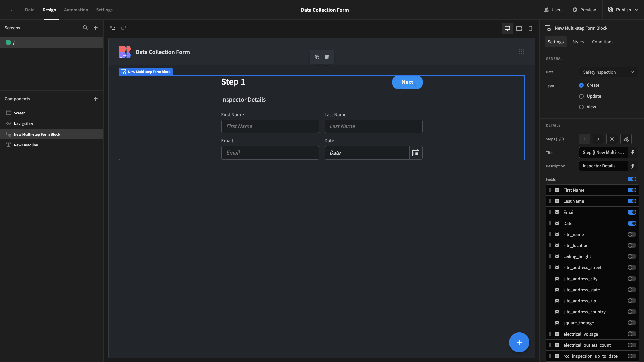Screen dimensions: 644x362
Task: Click the First Name input field
Action: 270,126
